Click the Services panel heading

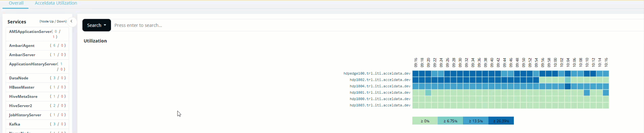click(17, 22)
